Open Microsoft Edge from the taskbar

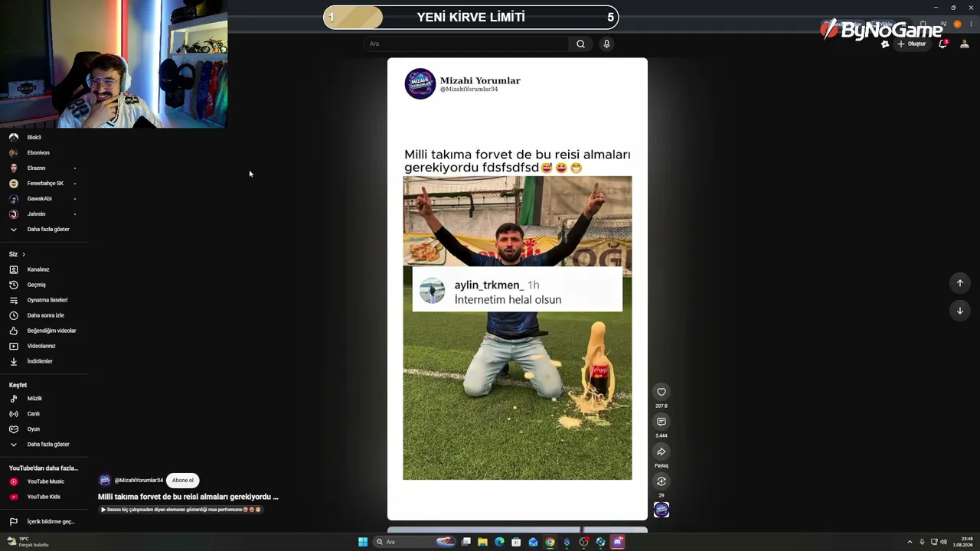click(x=499, y=542)
